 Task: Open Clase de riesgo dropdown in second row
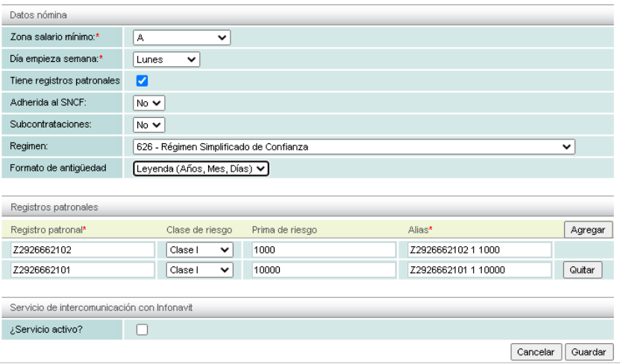pos(199,270)
